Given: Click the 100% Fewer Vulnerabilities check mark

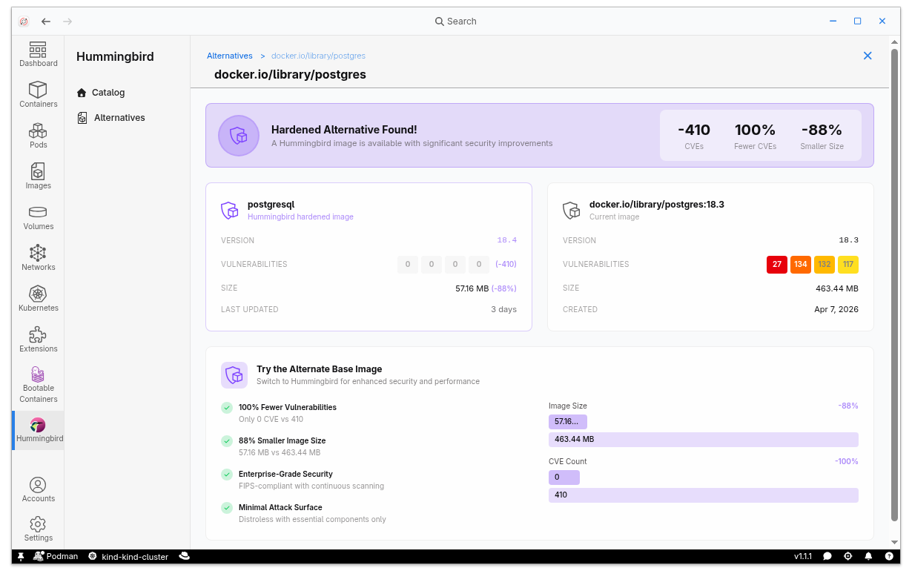Looking at the screenshot, I should pos(227,408).
